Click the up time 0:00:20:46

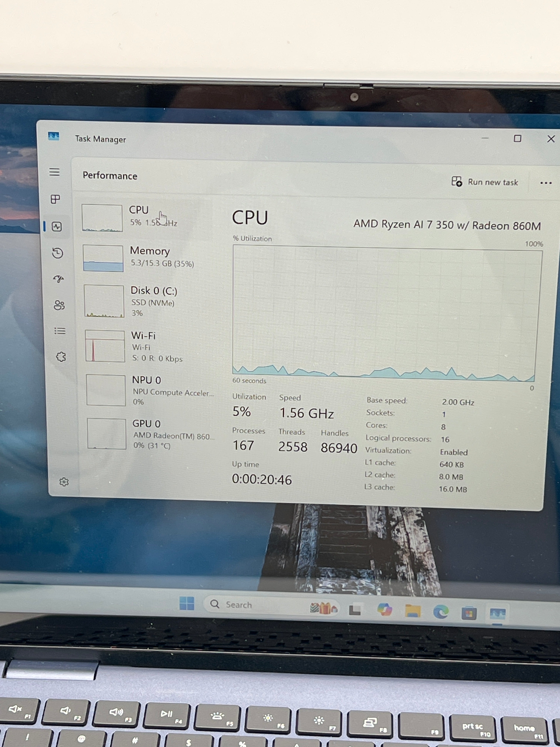coord(262,479)
